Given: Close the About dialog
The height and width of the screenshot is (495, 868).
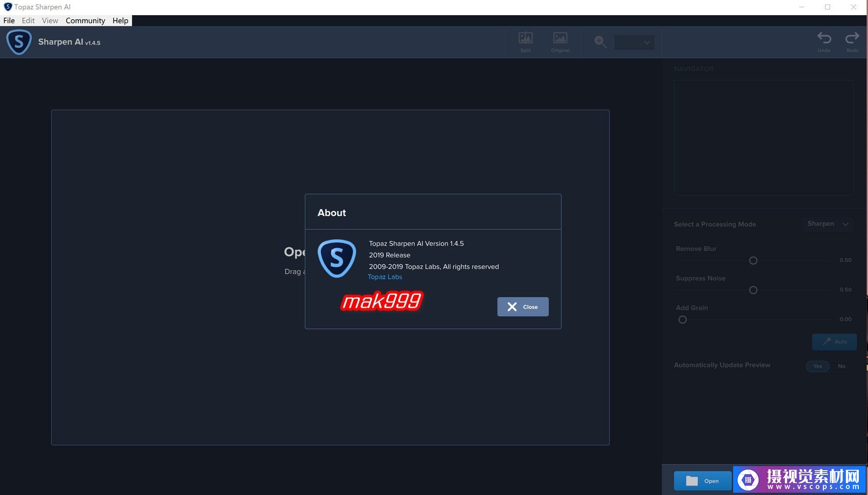Looking at the screenshot, I should coord(523,307).
